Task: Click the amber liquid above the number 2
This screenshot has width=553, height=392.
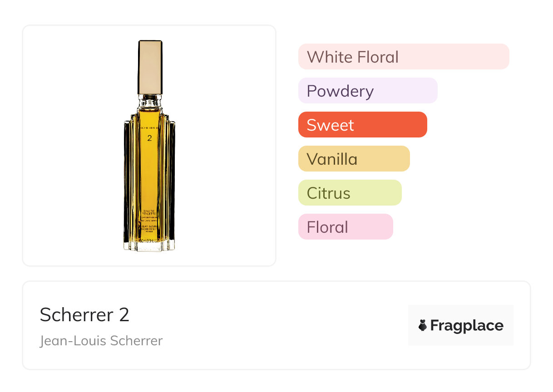Action: pyautogui.click(x=149, y=117)
